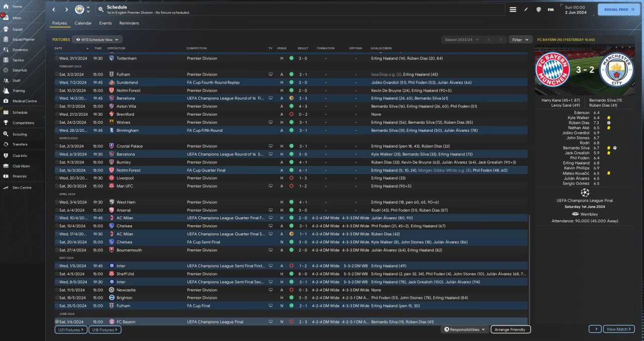Open the Data Hub icon
This screenshot has width=644, height=341.
coord(6,70)
